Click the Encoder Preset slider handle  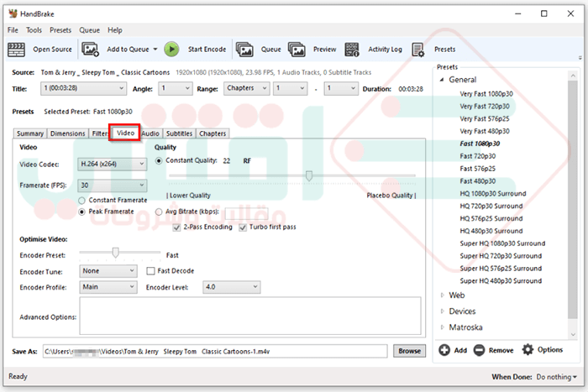(x=116, y=253)
